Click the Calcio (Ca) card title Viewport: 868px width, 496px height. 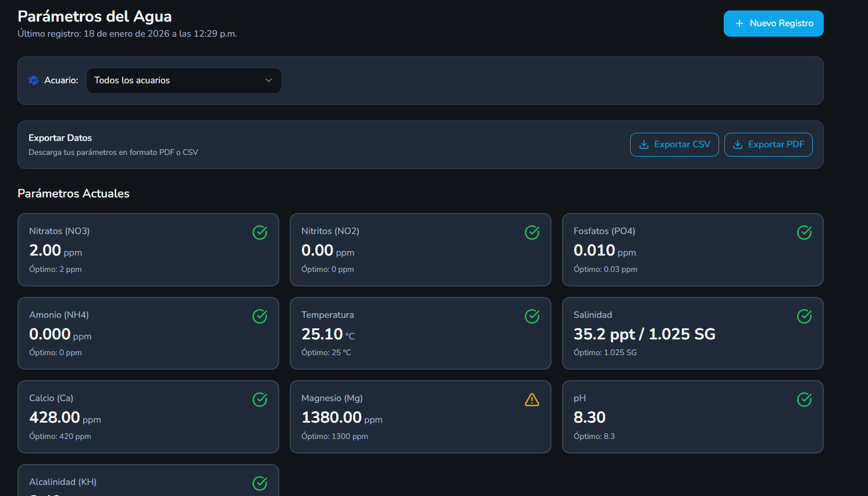point(51,398)
